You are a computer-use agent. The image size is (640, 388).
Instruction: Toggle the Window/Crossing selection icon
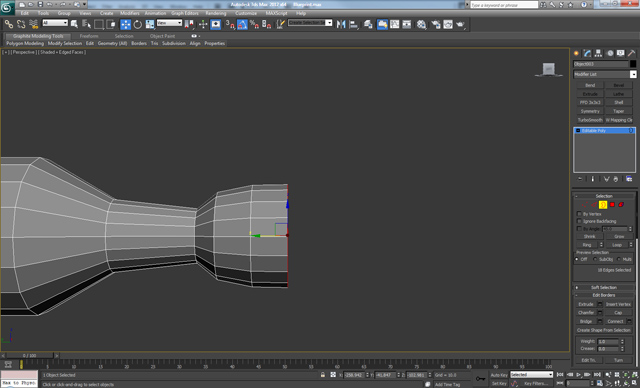(x=111, y=24)
